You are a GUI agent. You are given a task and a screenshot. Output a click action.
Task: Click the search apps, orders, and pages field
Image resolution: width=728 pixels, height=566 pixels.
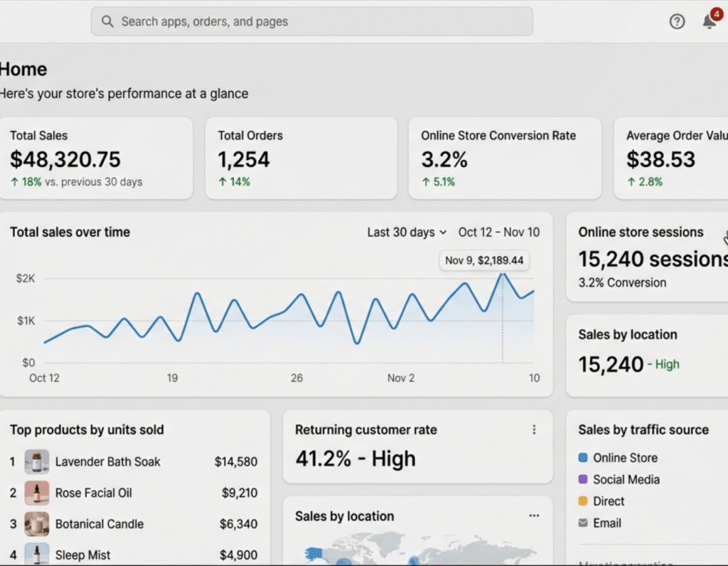[x=313, y=21]
